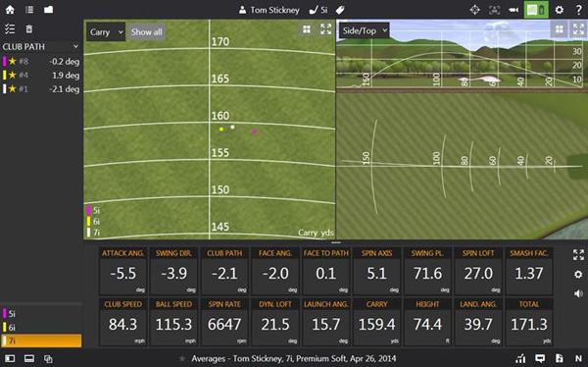Click the Show all button
Image resolution: width=588 pixels, height=367 pixels.
coord(147,32)
